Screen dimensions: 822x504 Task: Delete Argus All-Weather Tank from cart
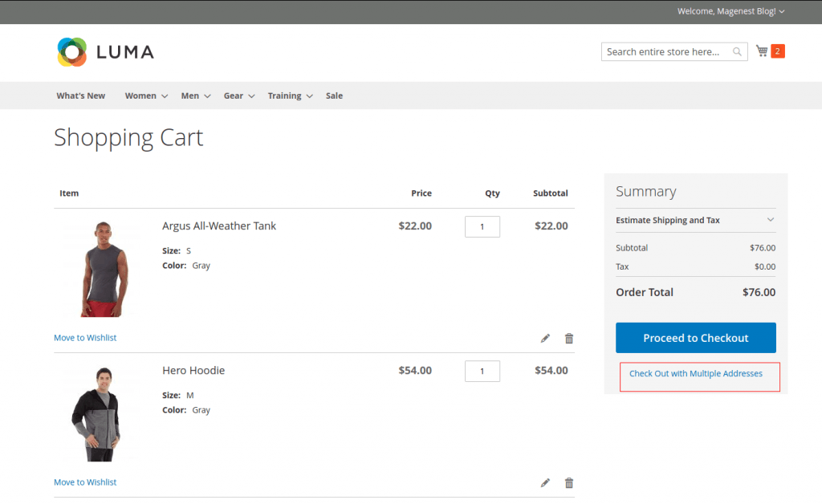[x=569, y=339]
